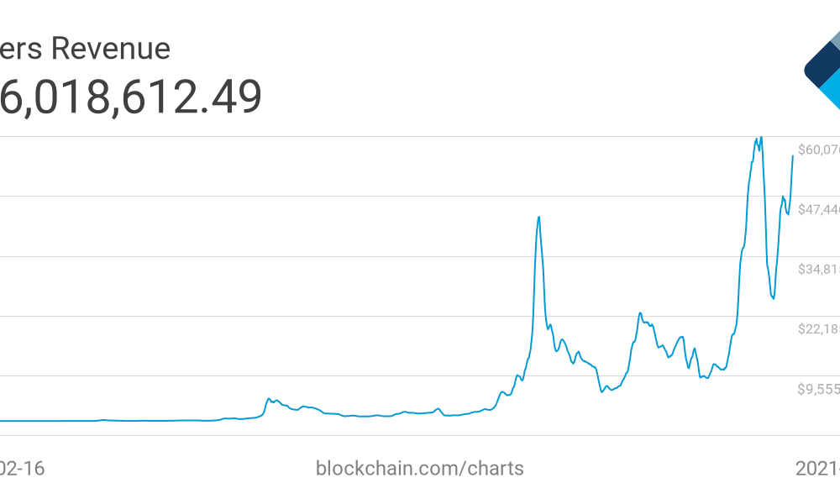Click the small early bump on the line
The height and width of the screenshot is (504, 840).
(x=269, y=399)
